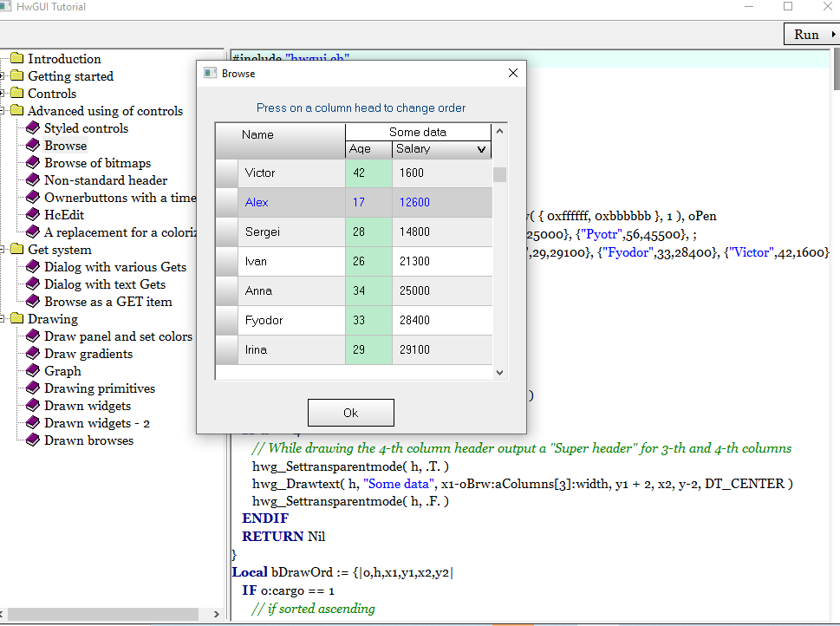840x626 pixels.
Task: Click the book icon beside Graph
Action: 33,371
